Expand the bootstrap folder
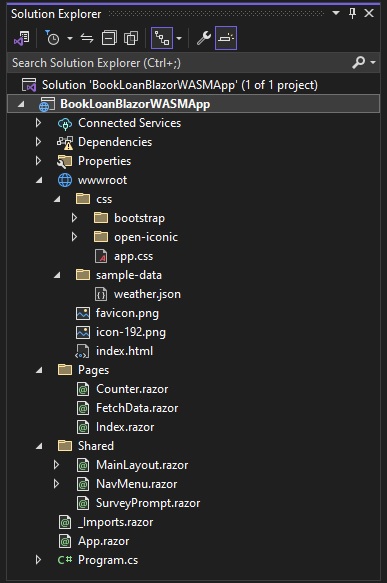Image resolution: width=387 pixels, height=583 pixels. (74, 218)
